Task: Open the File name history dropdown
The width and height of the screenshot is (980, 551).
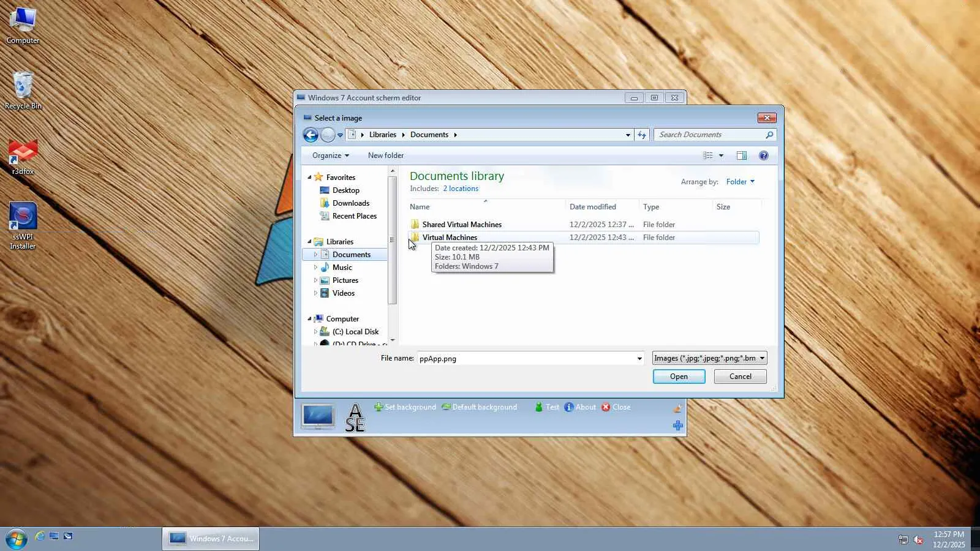Action: [x=639, y=359]
